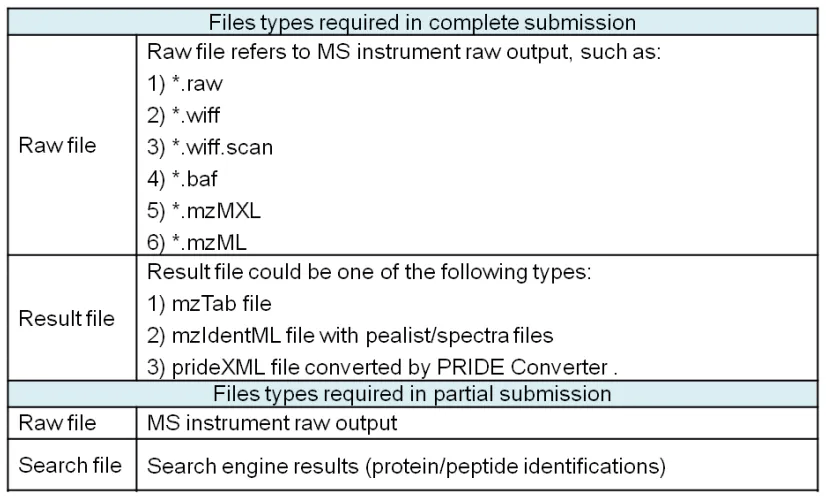
Task: Click the partial submission header row
Action: (x=412, y=394)
